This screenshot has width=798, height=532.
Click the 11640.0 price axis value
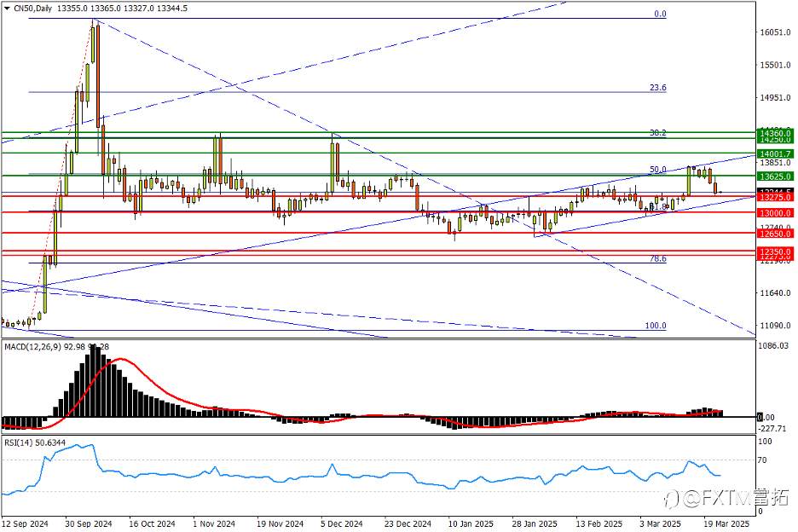(775, 292)
